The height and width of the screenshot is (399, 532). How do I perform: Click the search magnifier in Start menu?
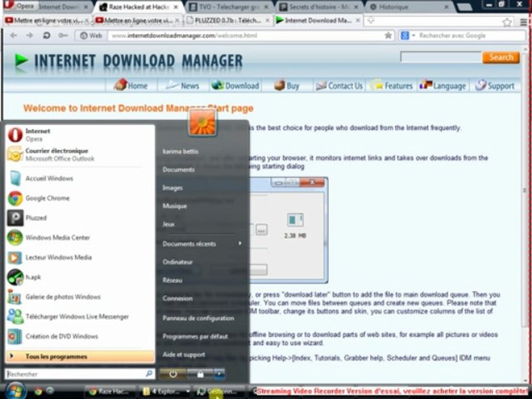(x=149, y=374)
